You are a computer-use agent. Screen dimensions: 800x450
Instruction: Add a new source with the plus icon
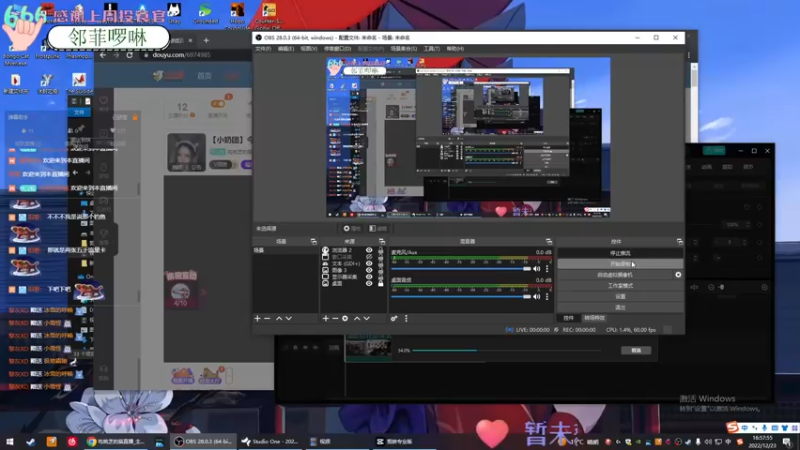326,318
